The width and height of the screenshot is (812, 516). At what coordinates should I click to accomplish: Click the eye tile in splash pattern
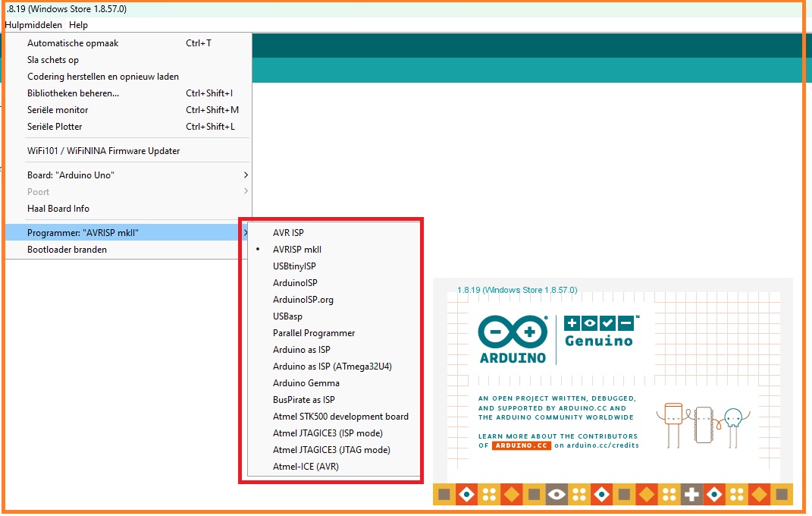click(x=556, y=495)
